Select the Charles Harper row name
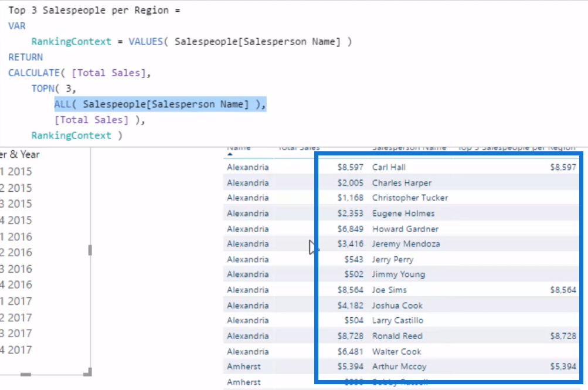 [x=402, y=183]
